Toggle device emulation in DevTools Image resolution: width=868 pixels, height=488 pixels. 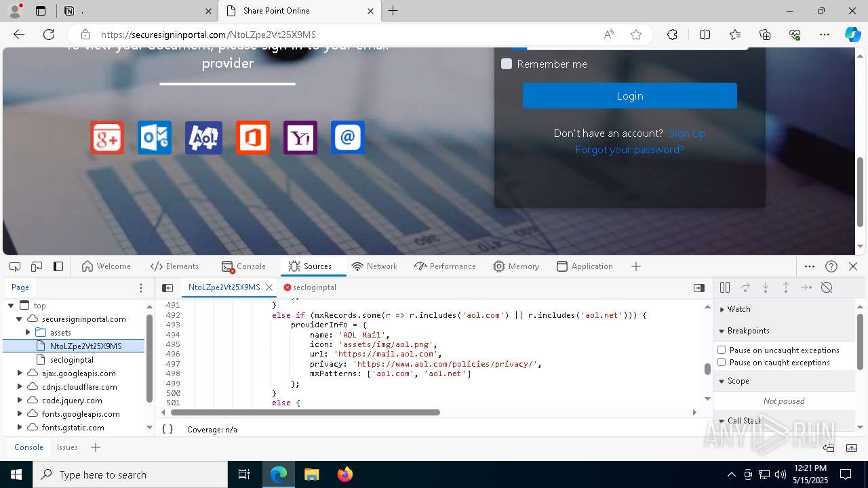(x=37, y=266)
